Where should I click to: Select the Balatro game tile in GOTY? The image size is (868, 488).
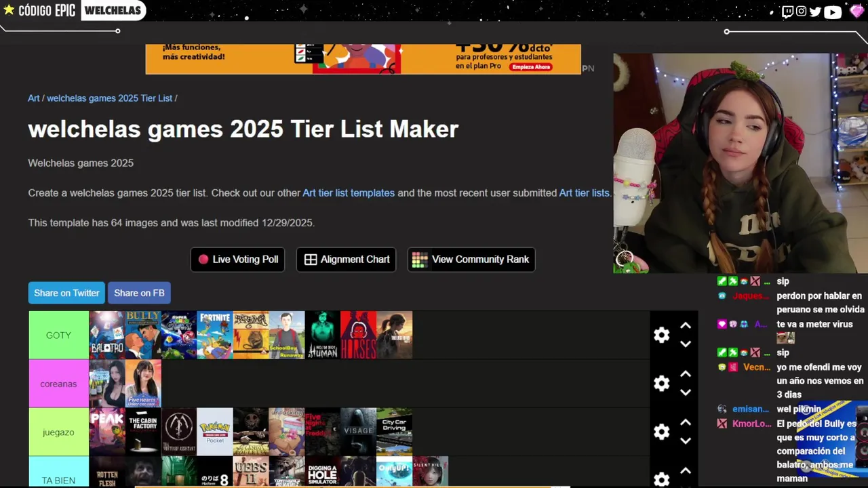click(107, 335)
